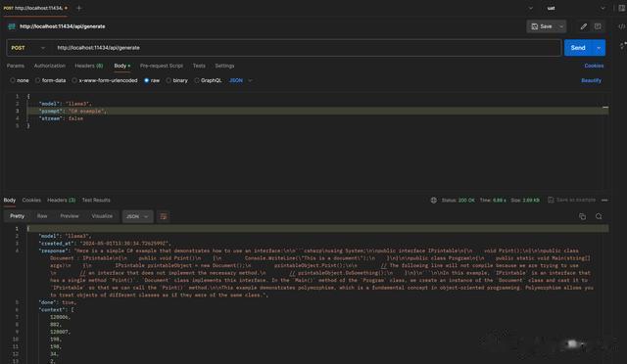Image resolution: width=627 pixels, height=364 pixels.
Task: Click the request URL input field
Action: (x=306, y=48)
